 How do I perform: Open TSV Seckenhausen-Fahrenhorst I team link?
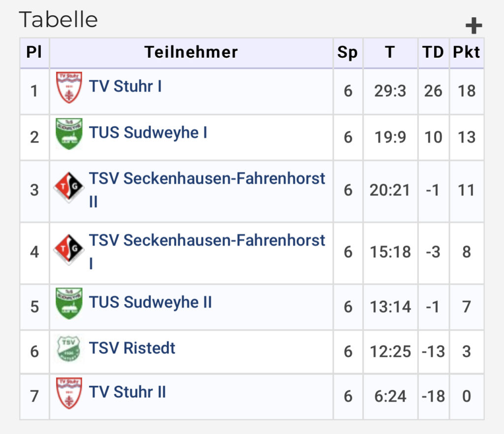207,251
